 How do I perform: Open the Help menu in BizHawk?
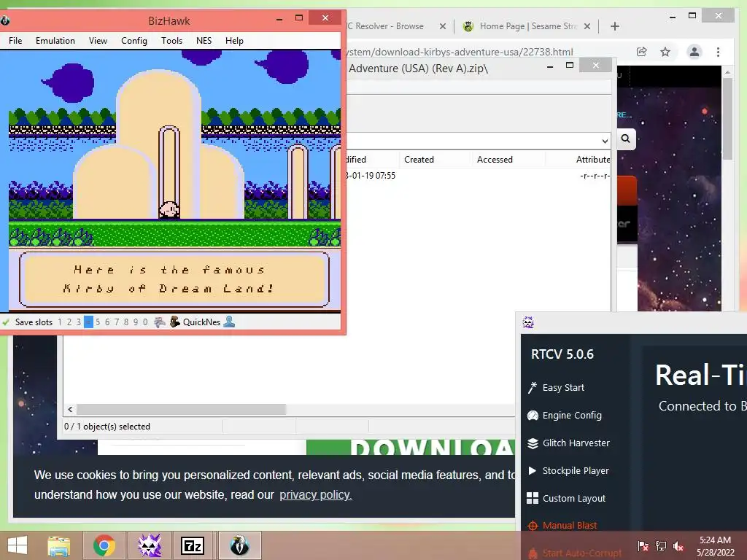(234, 41)
